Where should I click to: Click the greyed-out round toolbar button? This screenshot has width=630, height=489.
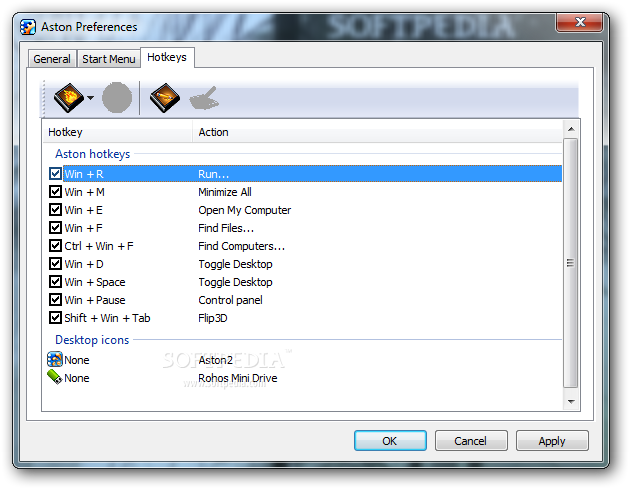[117, 98]
